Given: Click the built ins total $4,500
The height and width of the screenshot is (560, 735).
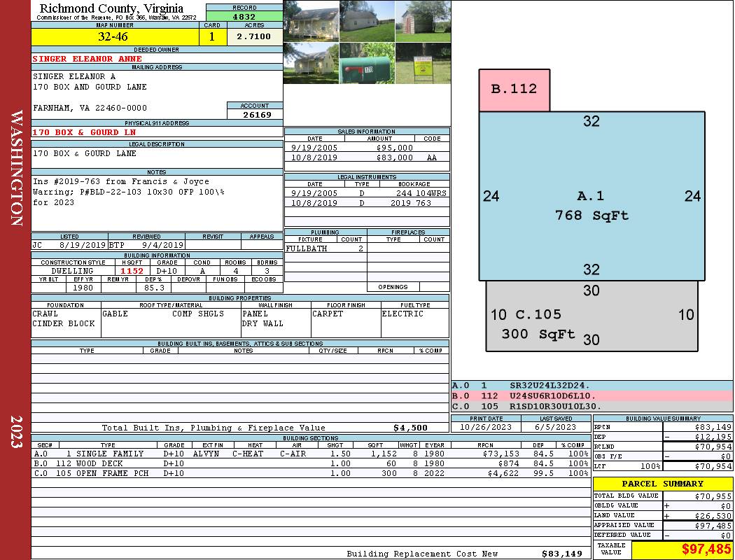Looking at the screenshot, I should tap(411, 428).
